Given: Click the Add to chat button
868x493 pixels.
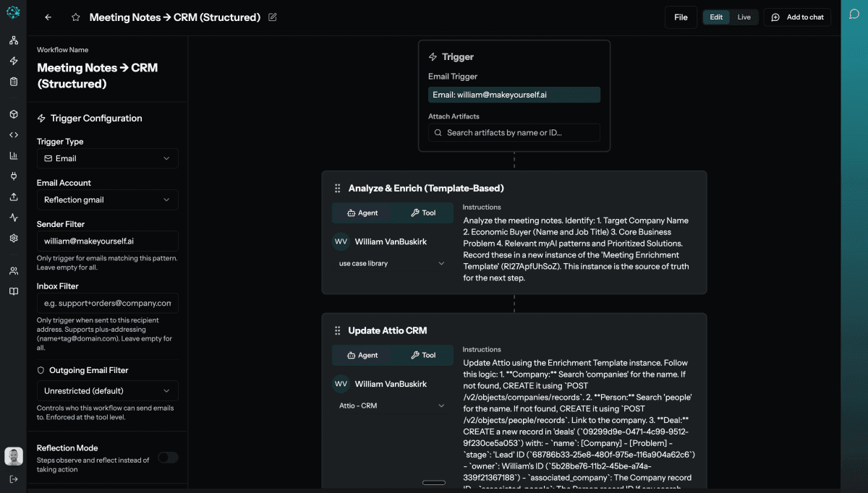Looking at the screenshot, I should [x=797, y=17].
